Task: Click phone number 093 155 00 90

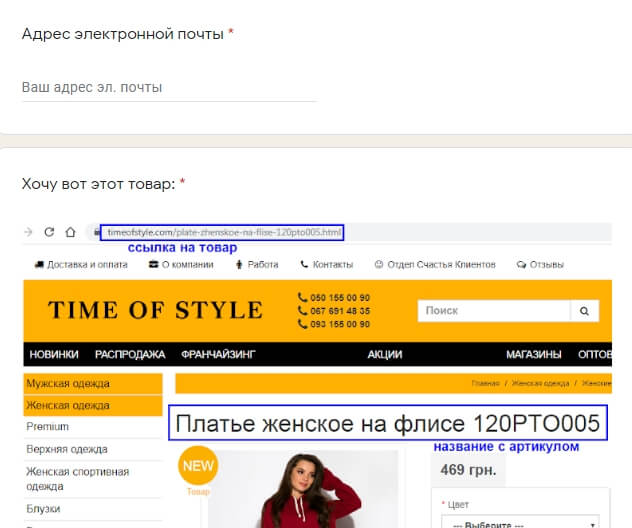Action: point(340,324)
